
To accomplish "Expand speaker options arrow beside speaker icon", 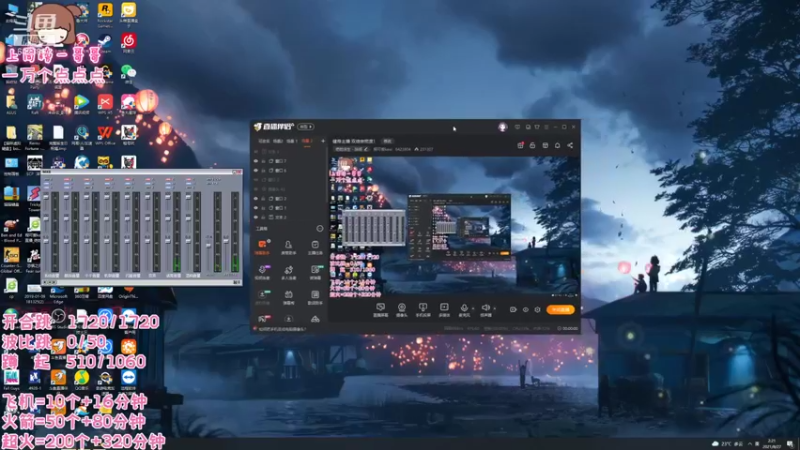I will [494, 308].
